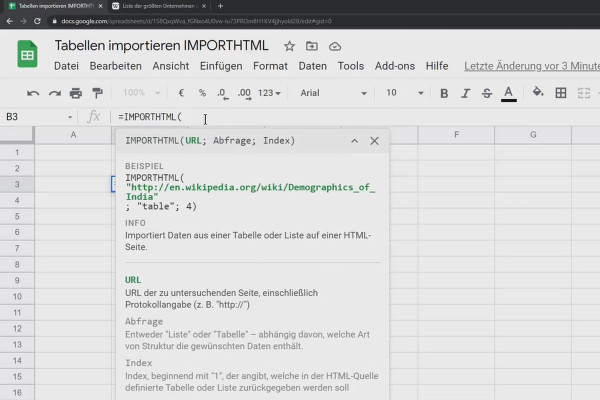Image resolution: width=600 pixels, height=400 pixels.
Task: Open the Ansicht menu
Action: [x=171, y=66]
